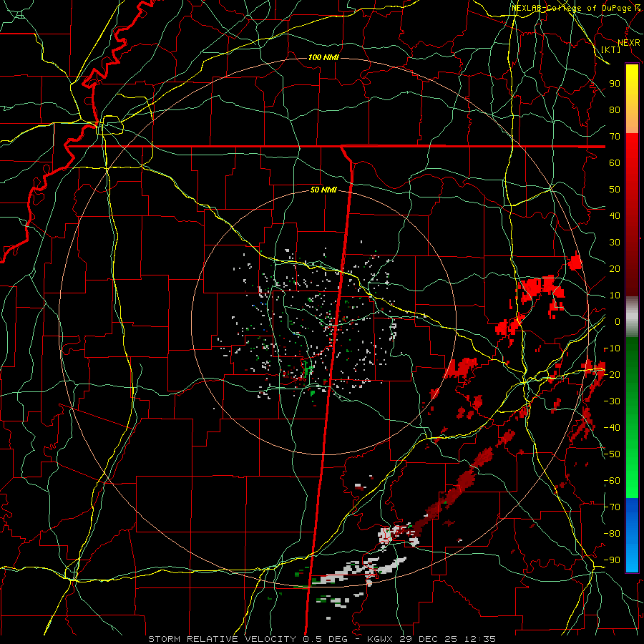Click the -50 value on velocity scale
Screen dimensions: 644x644
tap(612, 454)
